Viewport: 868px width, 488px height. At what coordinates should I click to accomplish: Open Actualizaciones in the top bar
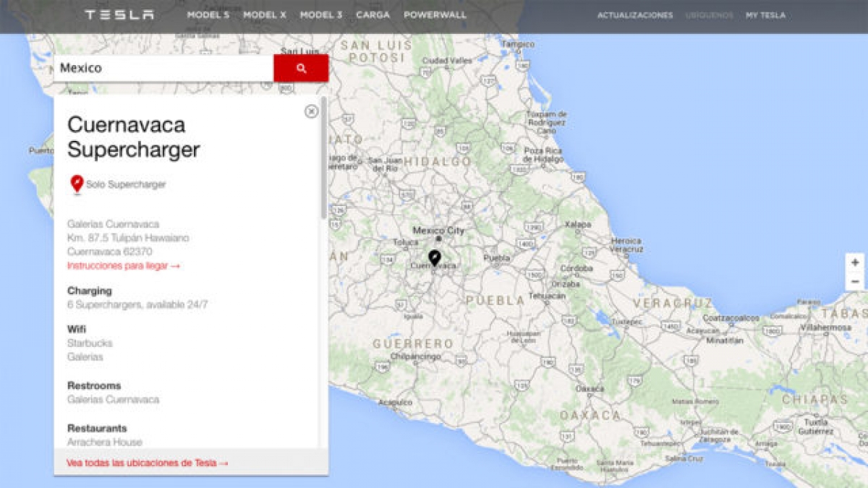635,15
